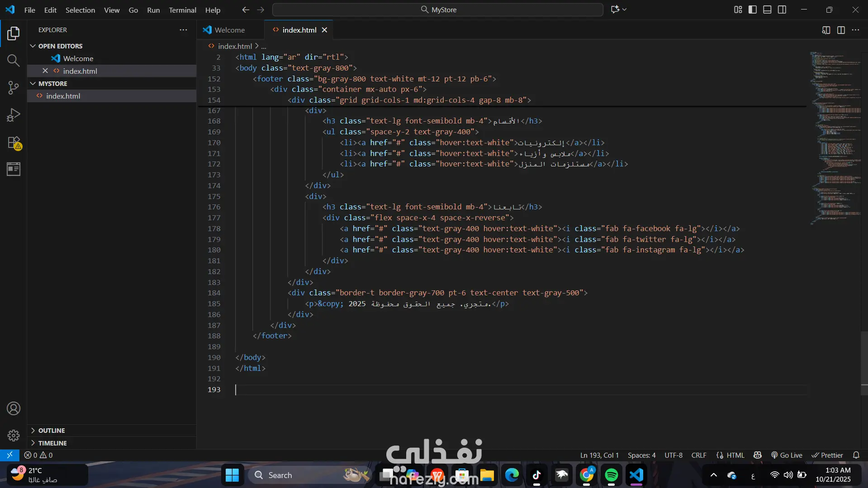Viewport: 868px width, 488px height.
Task: Collapse the OPEN EDITORS section
Action: point(60,46)
